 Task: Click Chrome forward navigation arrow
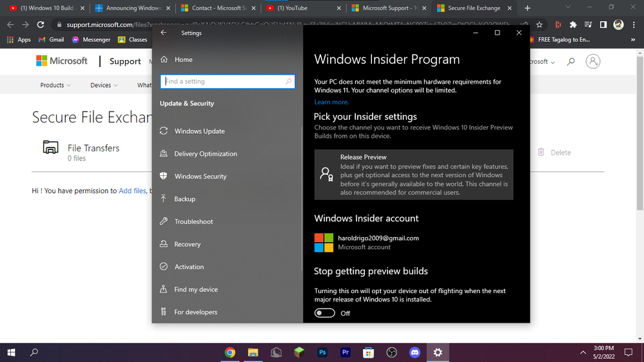[26, 24]
